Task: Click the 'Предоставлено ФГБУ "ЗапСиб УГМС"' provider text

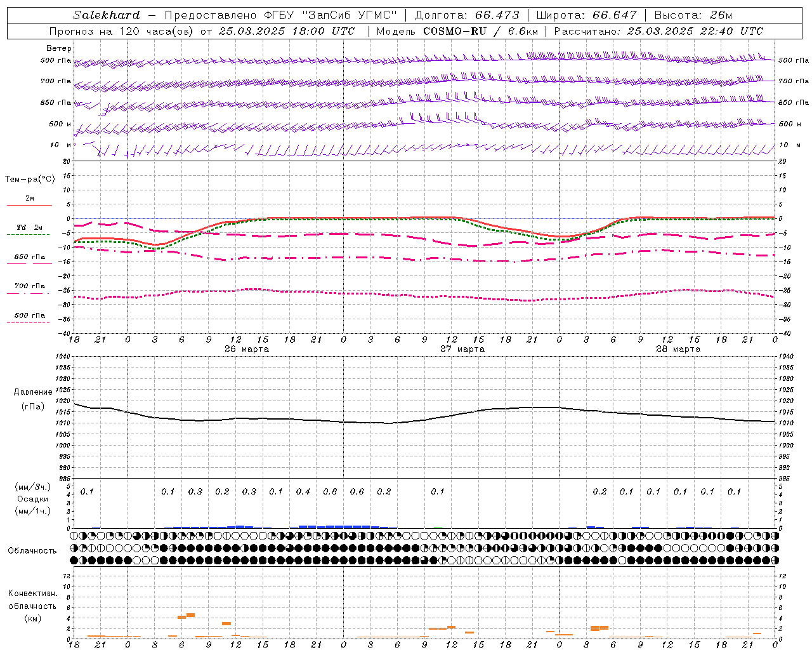Action: [281, 15]
